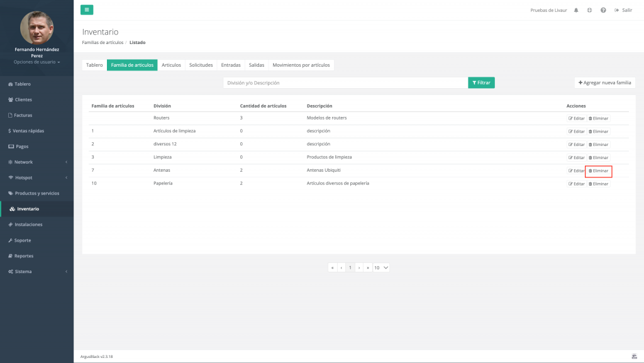
Task: Open Clientes in the sidebar
Action: [x=23, y=99]
